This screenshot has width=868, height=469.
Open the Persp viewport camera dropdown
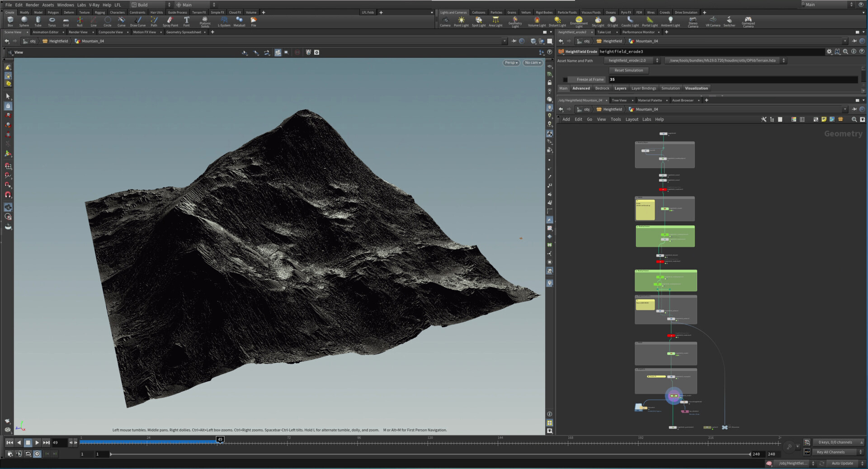click(511, 62)
